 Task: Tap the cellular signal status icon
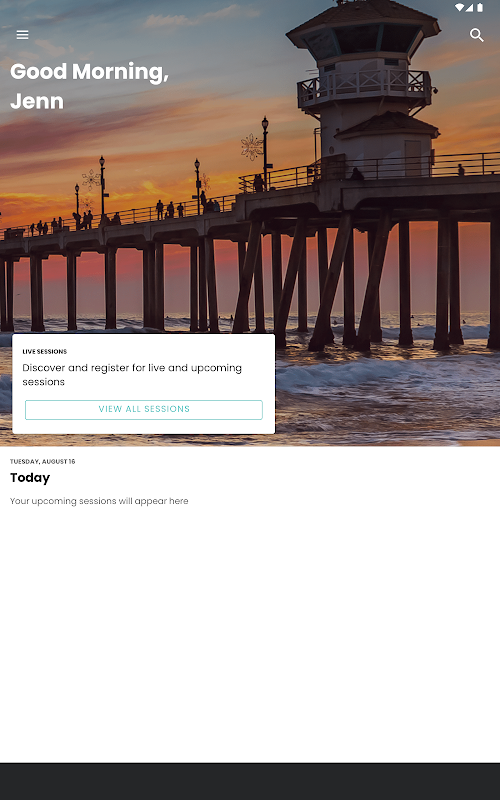click(469, 7)
